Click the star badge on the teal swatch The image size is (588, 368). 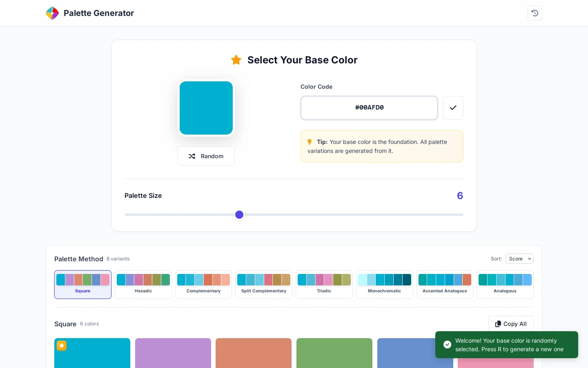tap(62, 346)
